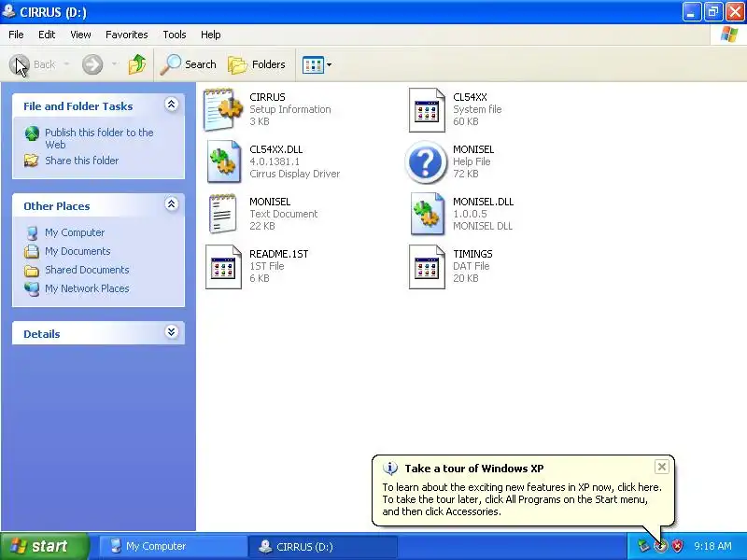
Task: Click the Safely Remove Hardware tray icon
Action: pos(643,546)
